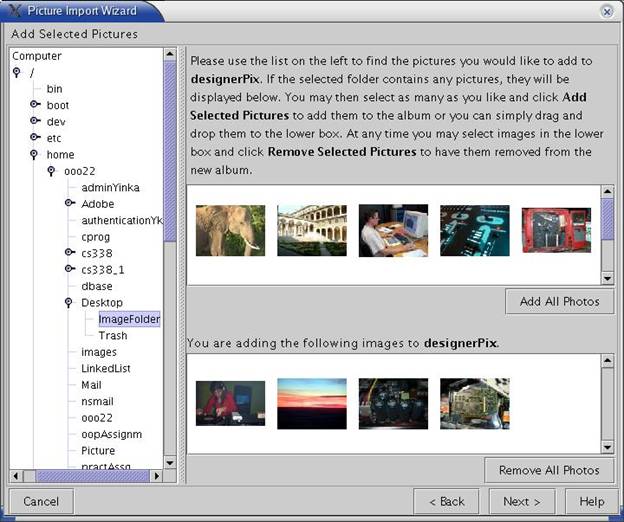Viewport: 624px width, 522px height.
Task: Select the man at computer thumbnail
Action: pos(393,231)
